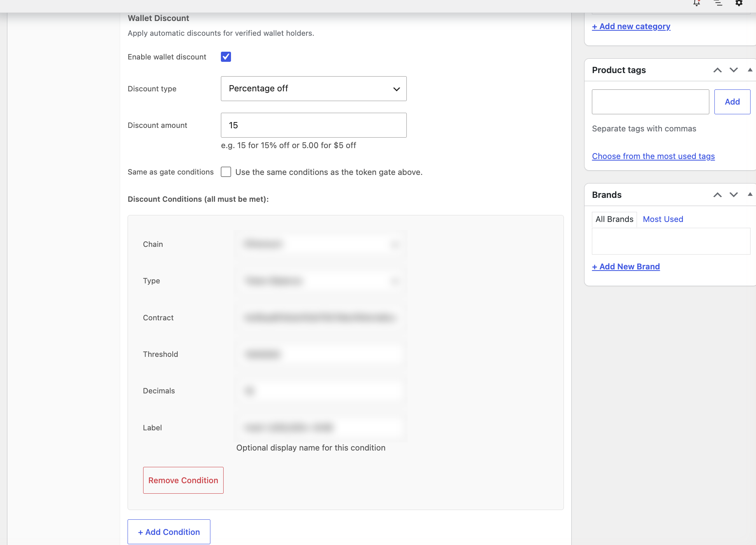Image resolution: width=756 pixels, height=545 pixels.
Task: Click the Add tag button
Action: (732, 102)
